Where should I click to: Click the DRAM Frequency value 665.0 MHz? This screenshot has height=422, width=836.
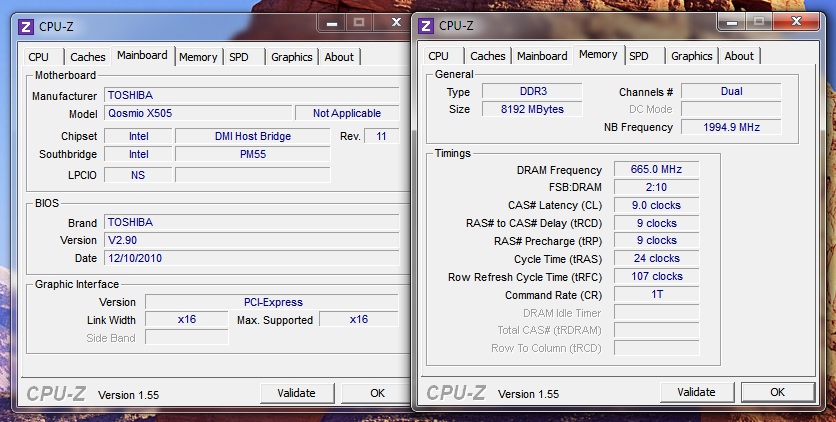(x=656, y=169)
